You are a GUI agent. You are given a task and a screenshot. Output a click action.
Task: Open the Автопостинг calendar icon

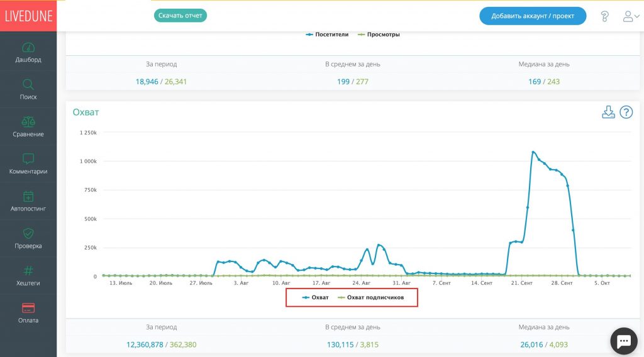point(28,197)
